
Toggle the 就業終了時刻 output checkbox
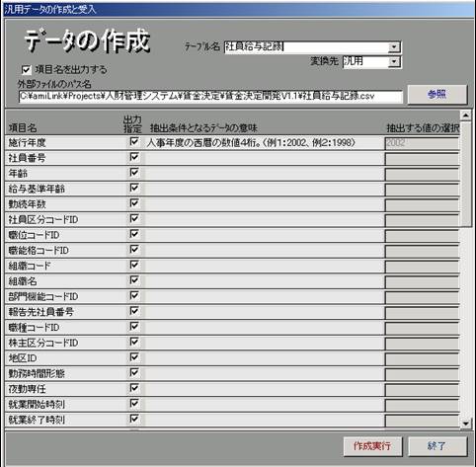pyautogui.click(x=134, y=420)
